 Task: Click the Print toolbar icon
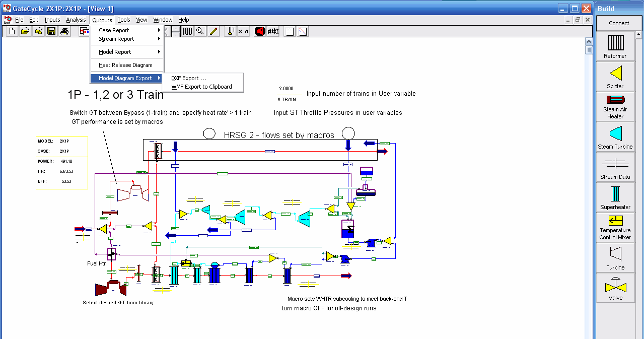(x=64, y=31)
